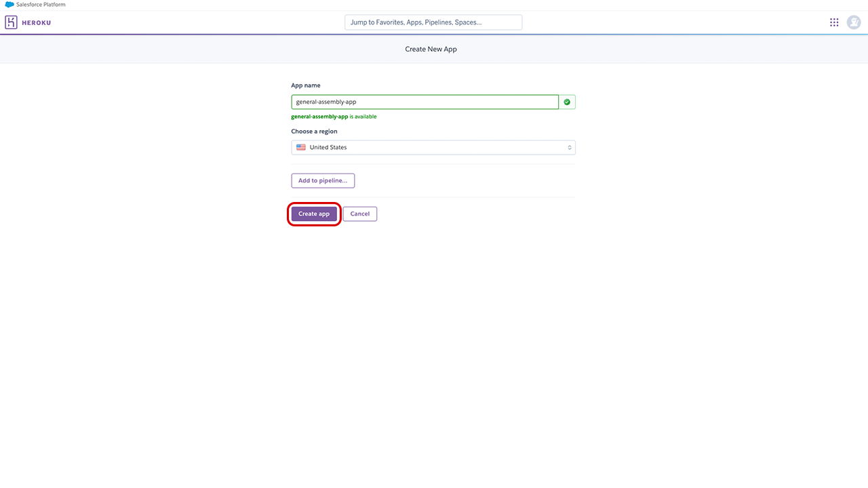This screenshot has width=868, height=488.
Task: Open the Add to pipeline expander
Action: point(323,181)
